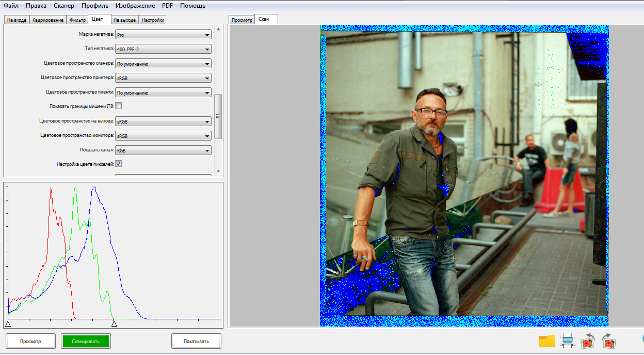Expand the negative brand dropdown showing Pro
This screenshot has height=355, width=644.
[163, 35]
